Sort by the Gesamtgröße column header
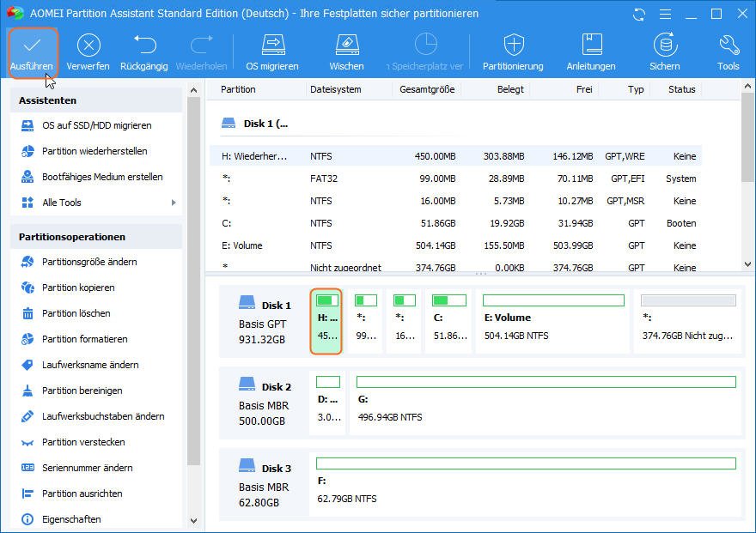756x533 pixels. [x=427, y=89]
